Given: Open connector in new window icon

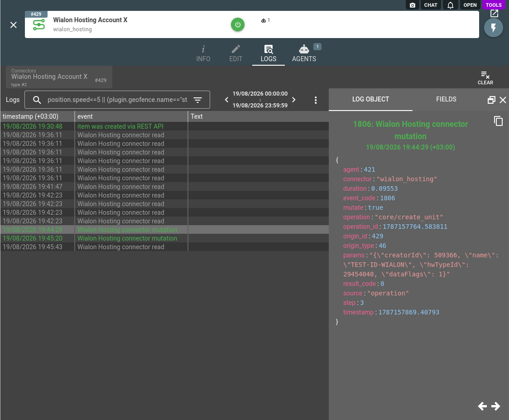Looking at the screenshot, I should coord(494,13).
